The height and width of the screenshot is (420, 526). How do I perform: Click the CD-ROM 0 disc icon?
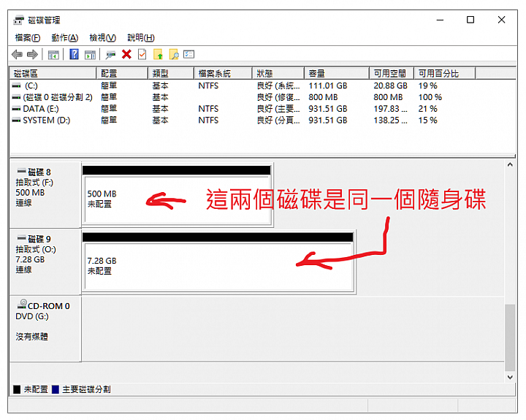(x=22, y=304)
